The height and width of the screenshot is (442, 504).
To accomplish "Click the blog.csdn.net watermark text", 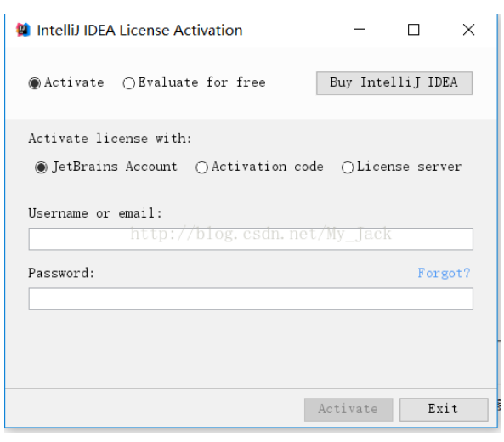I will pos(261,234).
